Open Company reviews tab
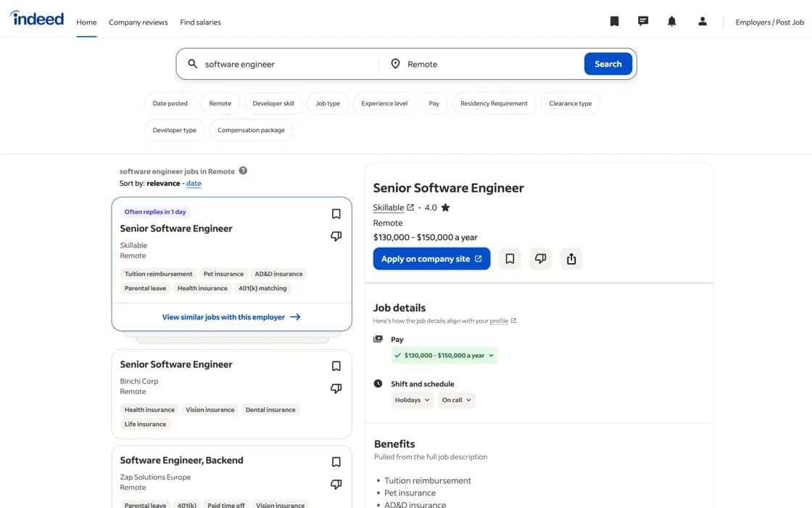The width and height of the screenshot is (812, 508). point(138,22)
